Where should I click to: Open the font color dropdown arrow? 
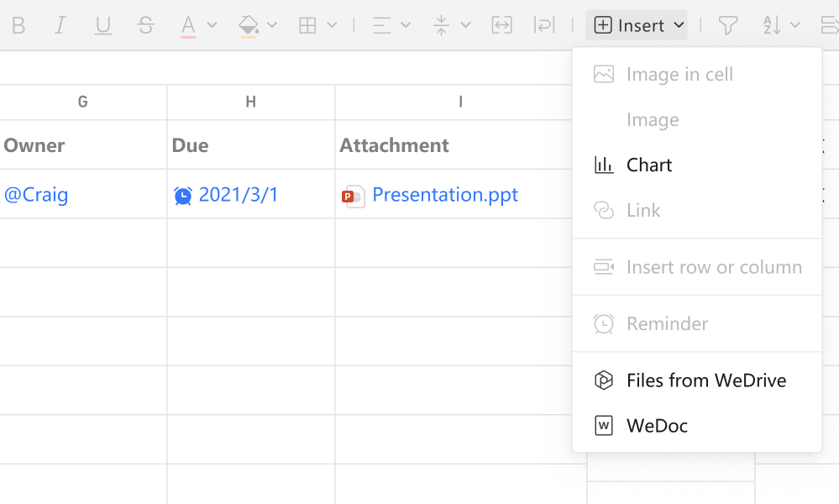point(212,24)
